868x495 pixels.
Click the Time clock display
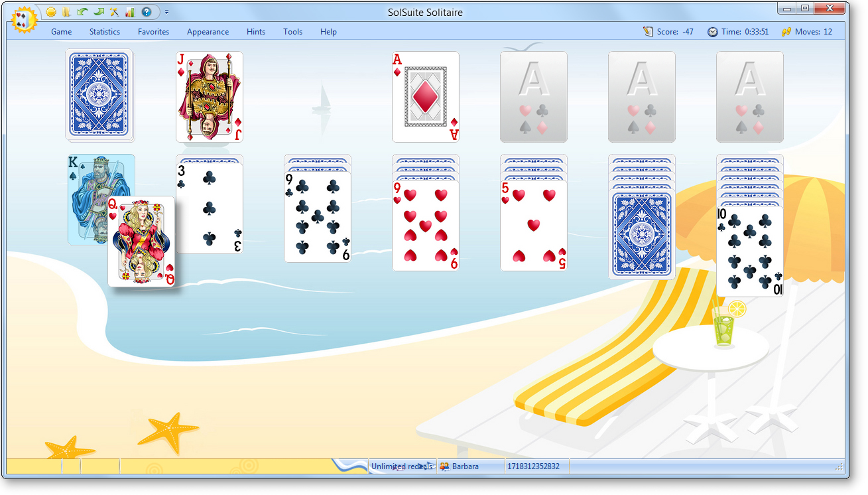[x=738, y=32]
